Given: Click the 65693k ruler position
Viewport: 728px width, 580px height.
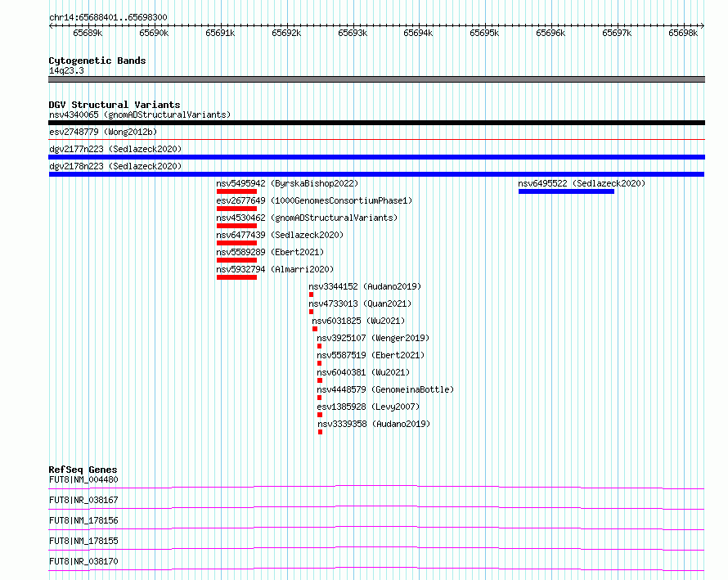Looking at the screenshot, I should [353, 33].
